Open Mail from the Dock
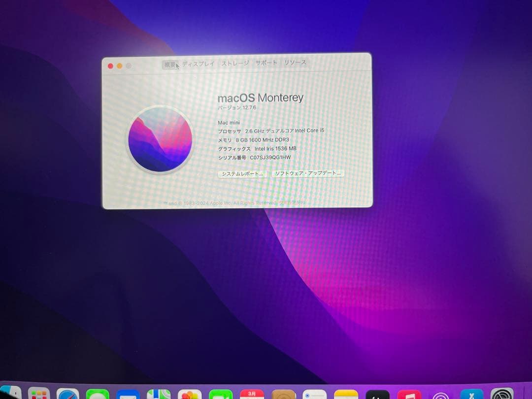The width and height of the screenshot is (532, 399). pyautogui.click(x=128, y=395)
